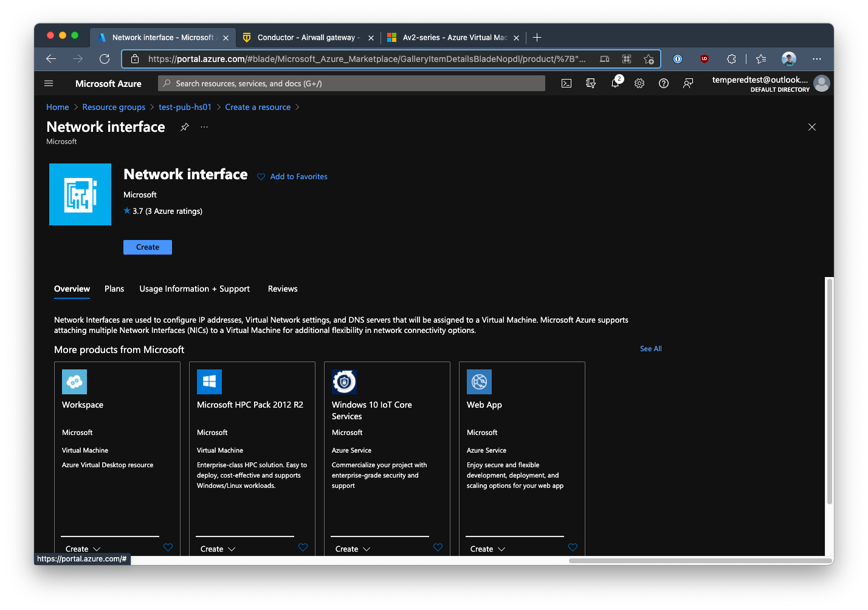Click the Workspace card icon
Screen dimensions: 868x610
tap(74, 382)
